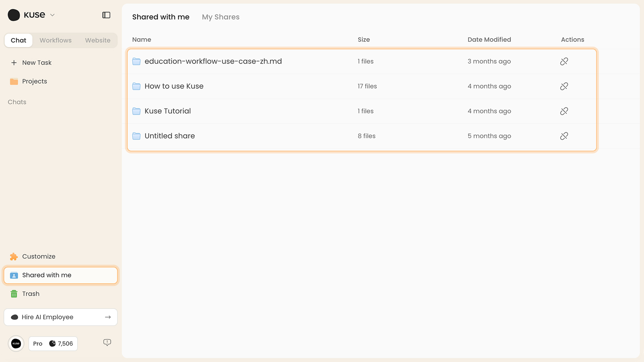Open the Kuse Tutorial share
The image size is (644, 362).
tap(168, 111)
